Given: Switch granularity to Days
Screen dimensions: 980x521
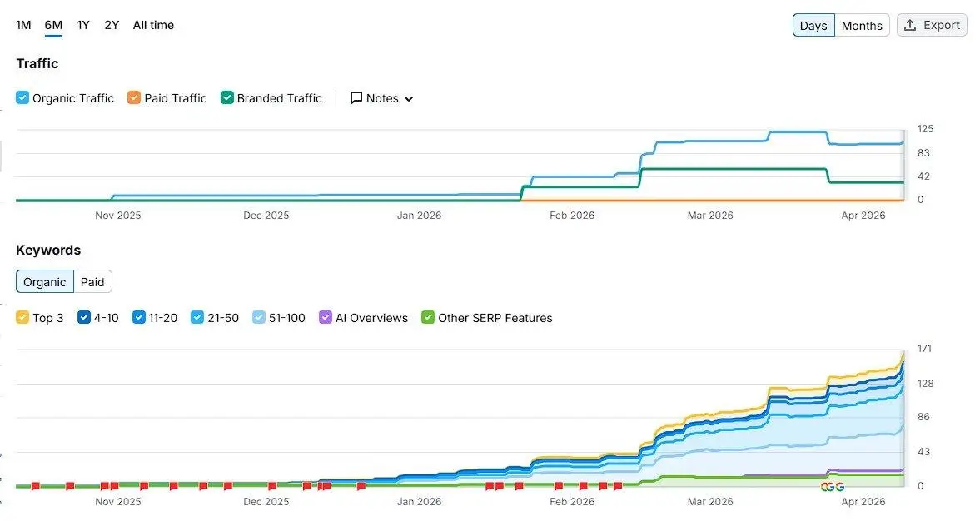Looking at the screenshot, I should (x=813, y=26).
